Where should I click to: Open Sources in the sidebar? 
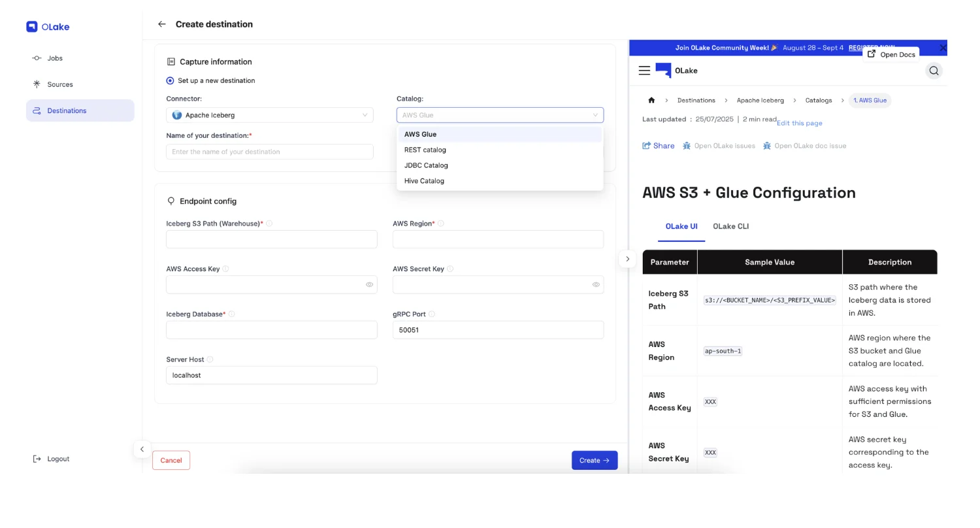(60, 84)
